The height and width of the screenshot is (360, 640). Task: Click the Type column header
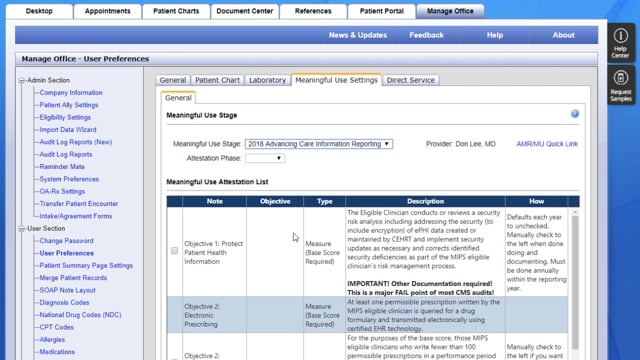325,201
